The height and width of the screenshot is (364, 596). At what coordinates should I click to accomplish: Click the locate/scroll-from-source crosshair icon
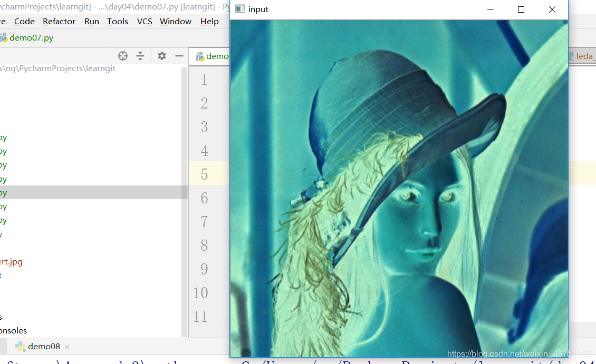(123, 56)
